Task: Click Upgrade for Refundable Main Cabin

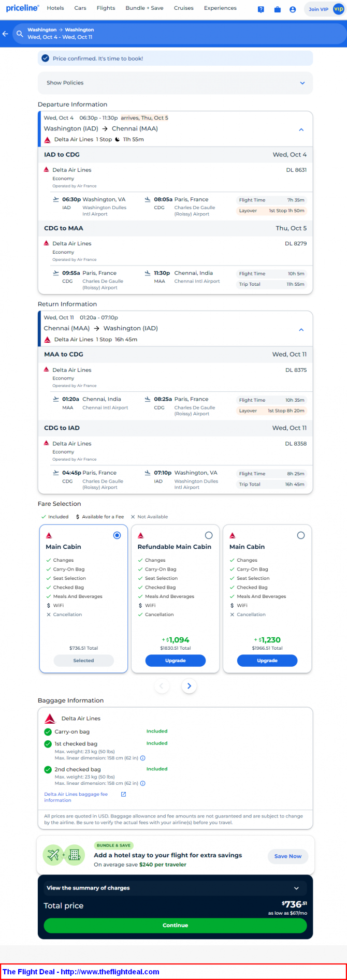Action: coord(175,661)
